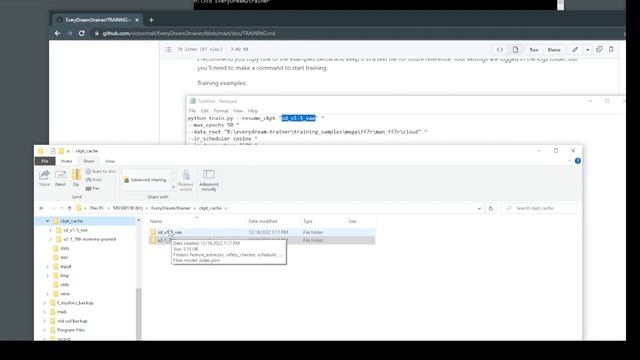
Task: Show rendered file view on GitHub
Action: pos(516,49)
